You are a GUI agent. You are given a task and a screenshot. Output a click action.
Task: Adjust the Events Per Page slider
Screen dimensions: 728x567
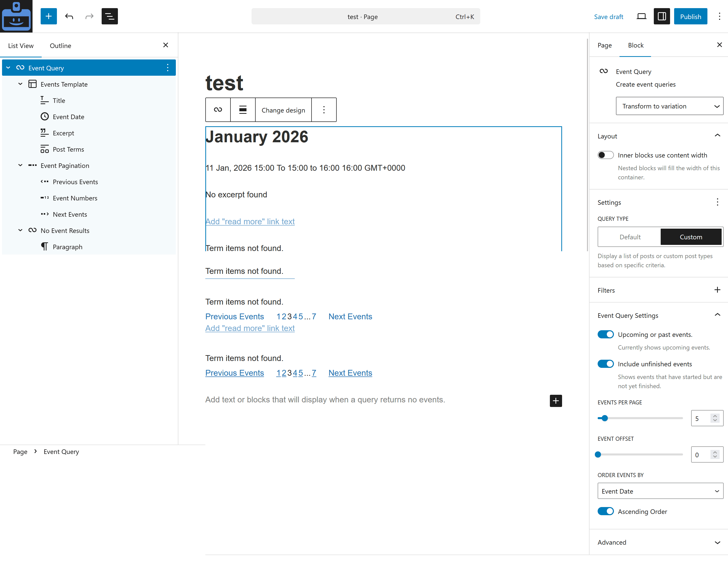640,418
